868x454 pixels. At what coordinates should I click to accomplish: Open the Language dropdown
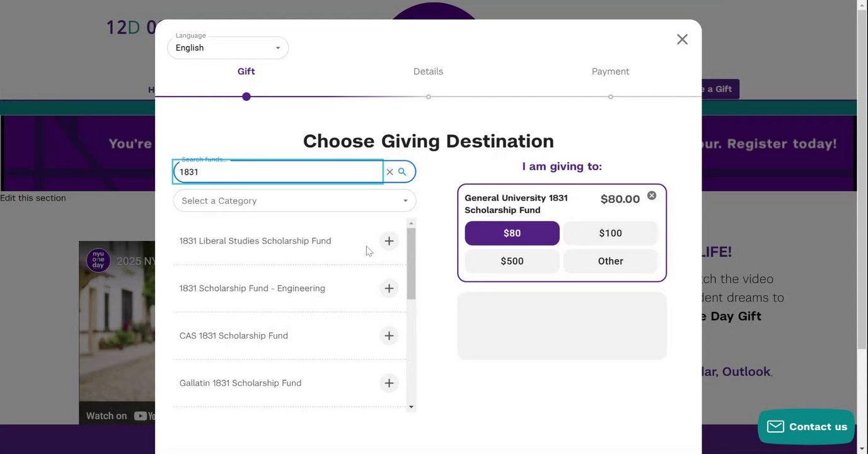pos(228,48)
